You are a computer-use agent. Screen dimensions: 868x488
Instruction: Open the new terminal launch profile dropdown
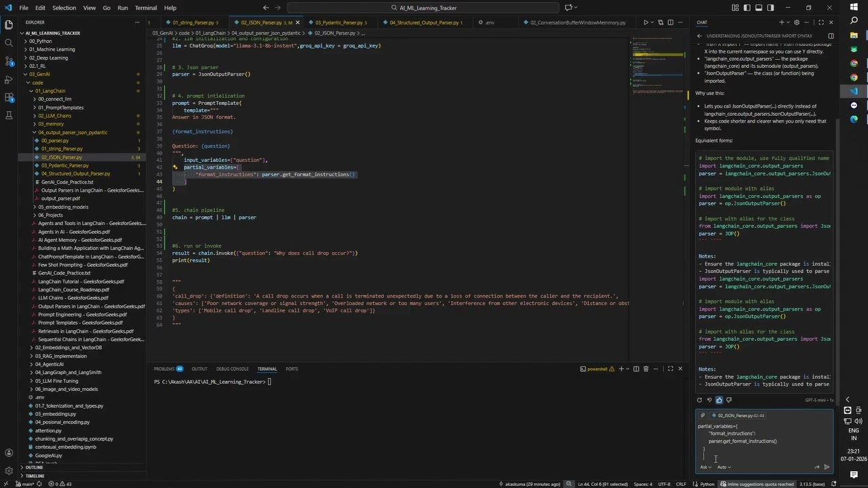coord(627,369)
